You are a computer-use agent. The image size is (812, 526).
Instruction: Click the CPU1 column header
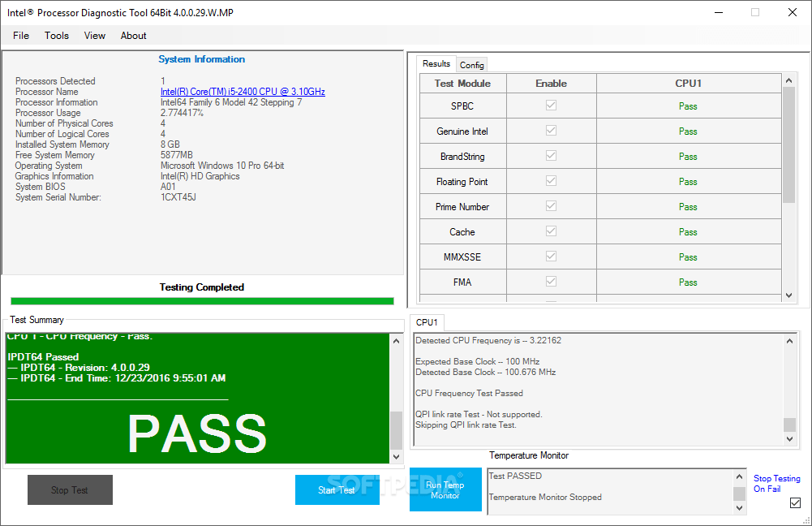[688, 84]
